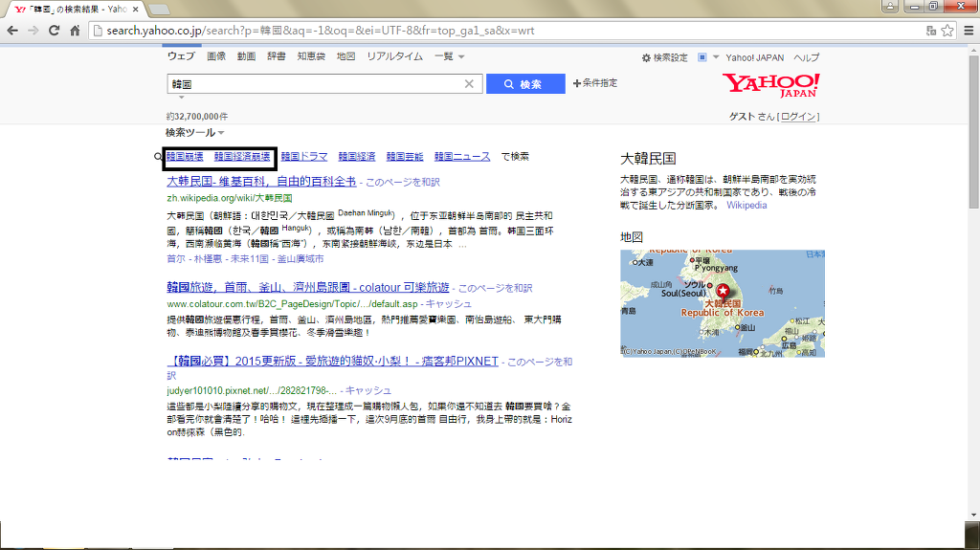This screenshot has width=980, height=550.
Task: Open a new browser tab
Action: coord(159,10)
